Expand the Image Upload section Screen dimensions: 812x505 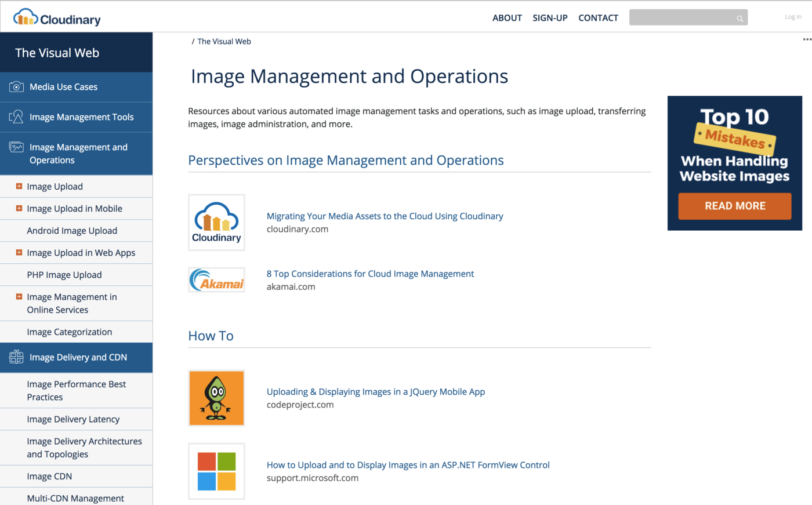pos(19,186)
